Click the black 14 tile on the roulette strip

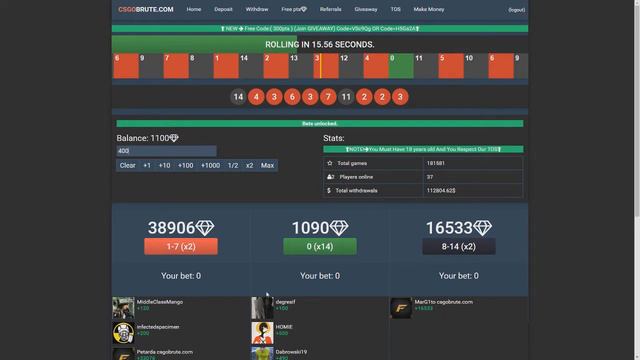coord(251,66)
